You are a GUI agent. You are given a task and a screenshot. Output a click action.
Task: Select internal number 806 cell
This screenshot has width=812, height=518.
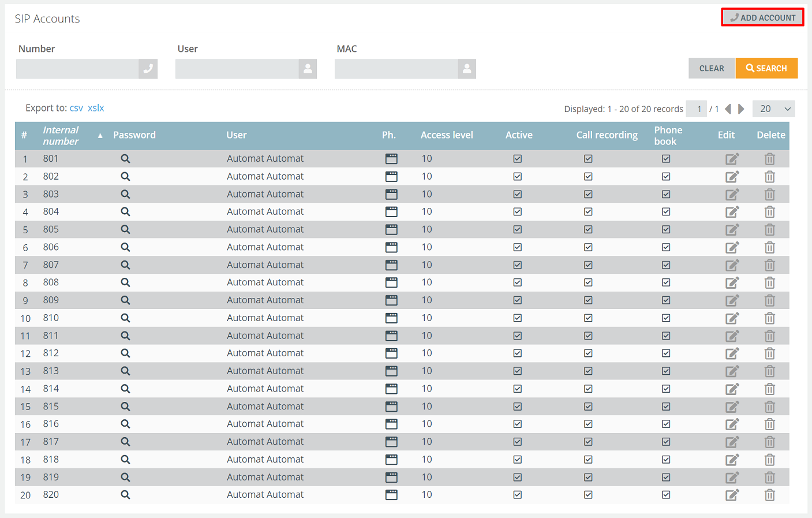(x=51, y=247)
